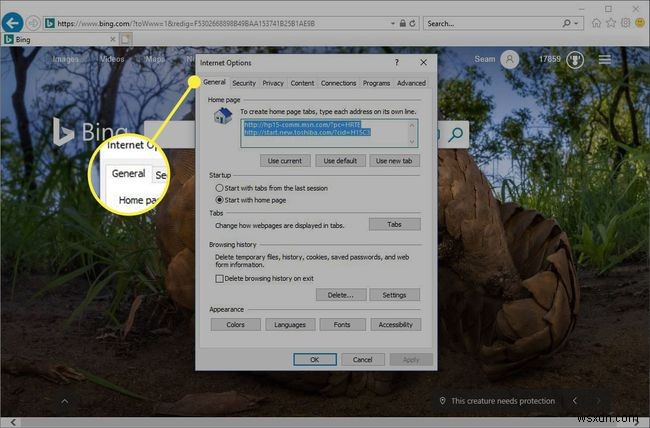Open the Tools gear icon in toolbar
This screenshot has width=650, height=428.
click(626, 23)
